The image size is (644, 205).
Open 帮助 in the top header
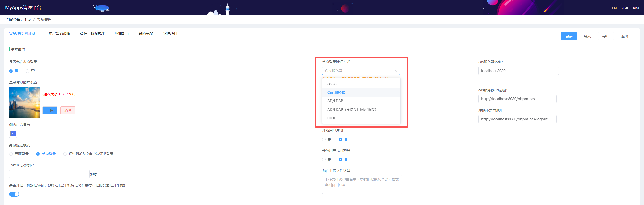coord(636,8)
